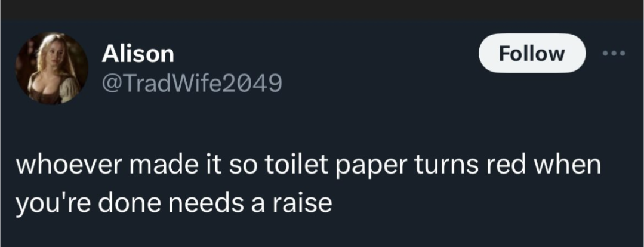Screen dimensions: 644x247
Task: Click the Follow button
Action: 532,54
